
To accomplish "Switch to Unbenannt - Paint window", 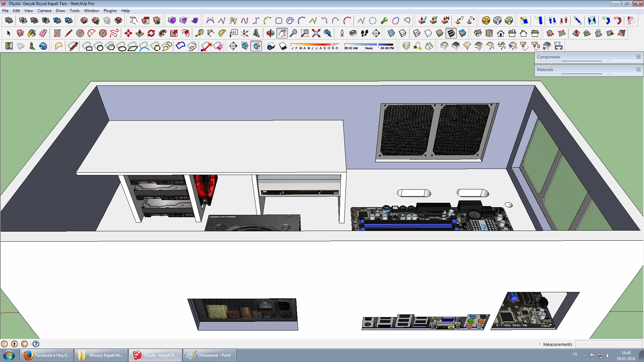I will point(210,355).
